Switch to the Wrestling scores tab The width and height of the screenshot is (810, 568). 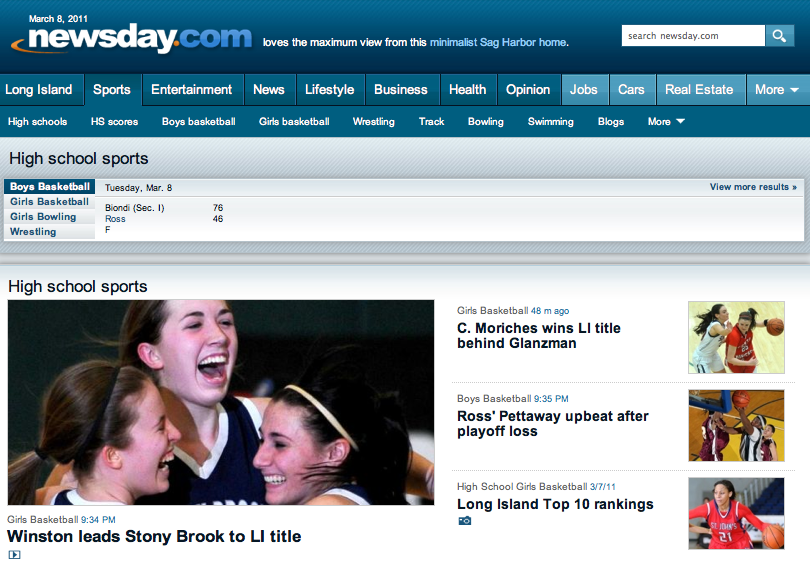pos(33,232)
